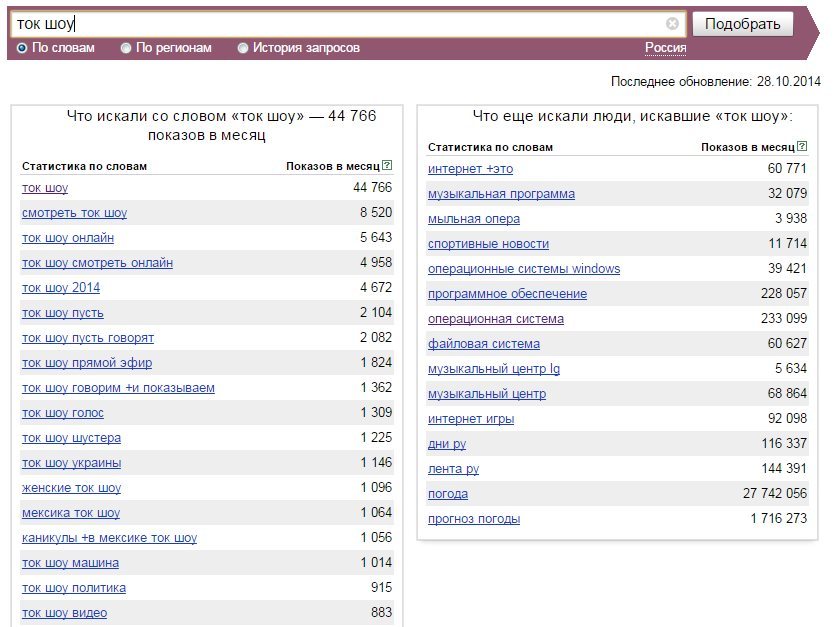Open the 'ток шоу' keyword link
This screenshot has height=627, width=835.
pos(45,188)
